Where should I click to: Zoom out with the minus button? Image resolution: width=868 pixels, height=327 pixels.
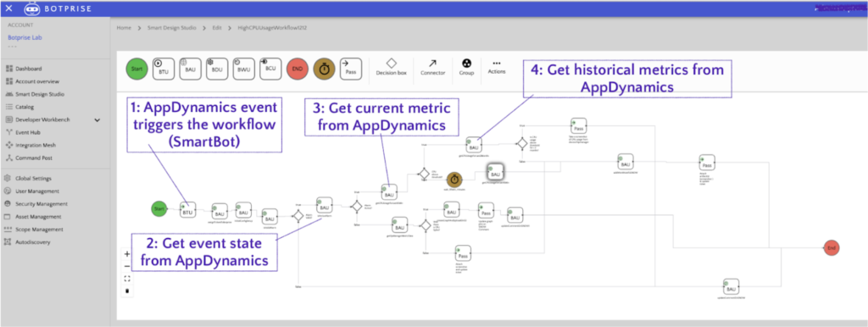[127, 266]
